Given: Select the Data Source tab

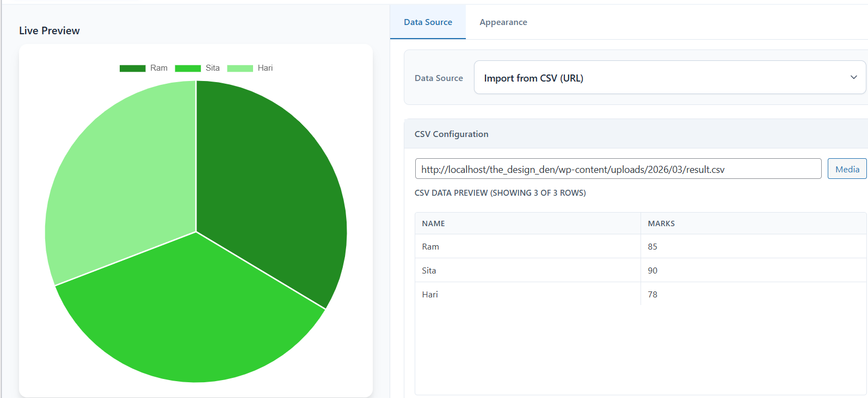Looking at the screenshot, I should pyautogui.click(x=428, y=22).
